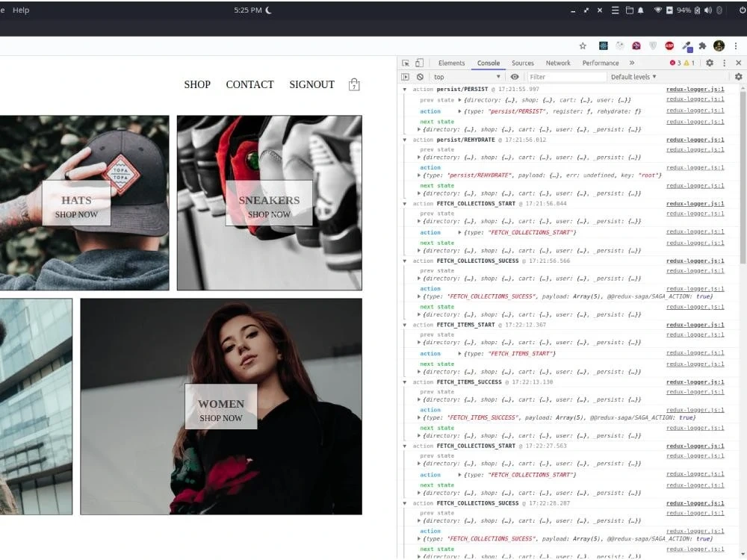The width and height of the screenshot is (747, 560).
Task: Open the Help menu
Action: (x=21, y=10)
